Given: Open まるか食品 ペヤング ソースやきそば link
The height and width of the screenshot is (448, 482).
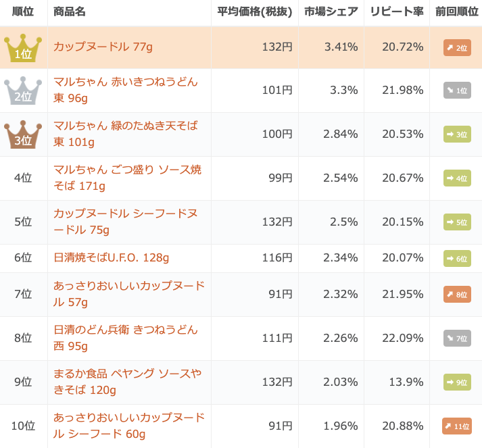Looking at the screenshot, I should tap(127, 382).
